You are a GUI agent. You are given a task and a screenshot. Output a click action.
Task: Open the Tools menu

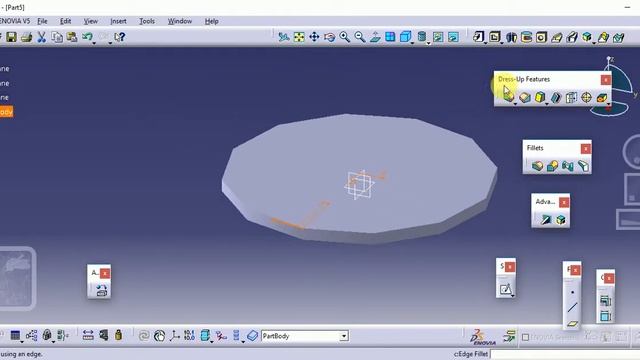pyautogui.click(x=147, y=21)
